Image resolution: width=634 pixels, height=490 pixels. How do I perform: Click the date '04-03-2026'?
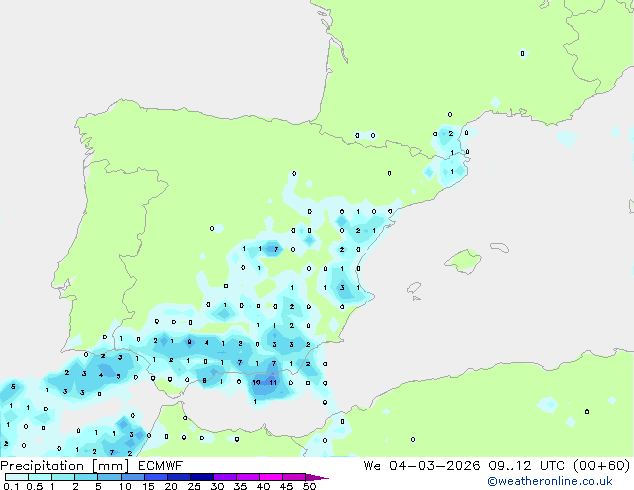(435, 466)
